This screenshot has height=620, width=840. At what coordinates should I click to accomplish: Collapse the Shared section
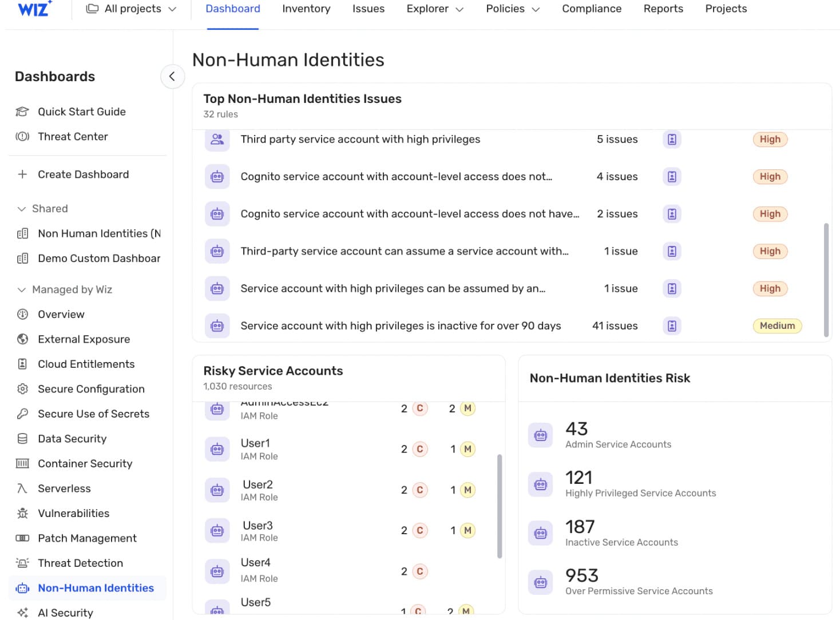click(x=22, y=209)
